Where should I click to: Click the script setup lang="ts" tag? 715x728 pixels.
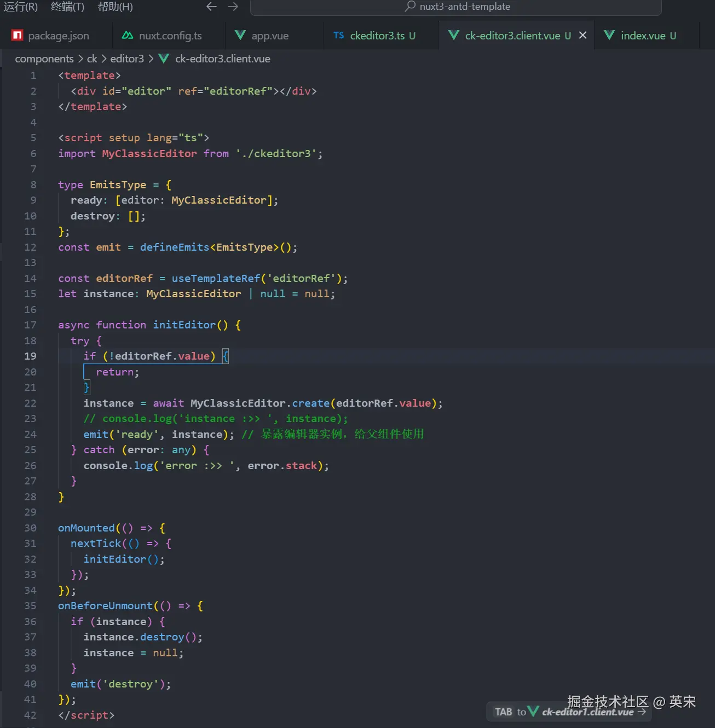[134, 138]
